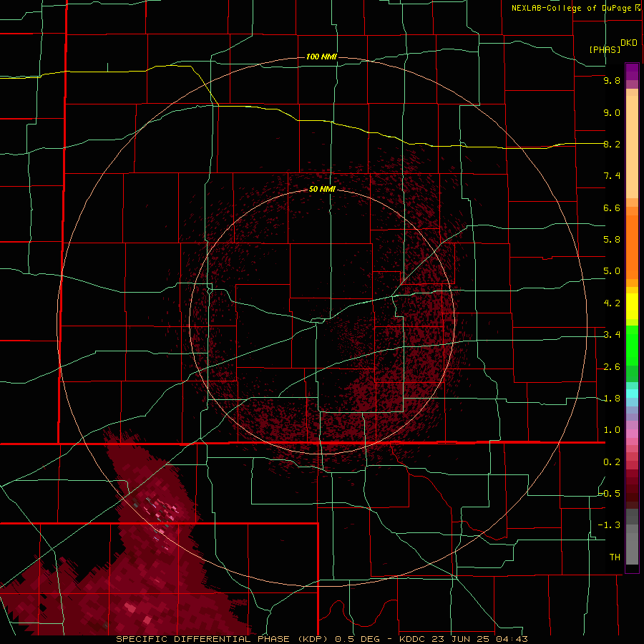The width and height of the screenshot is (644, 644).
Task: Click the 50 NMI range ring label
Action: pos(322,189)
